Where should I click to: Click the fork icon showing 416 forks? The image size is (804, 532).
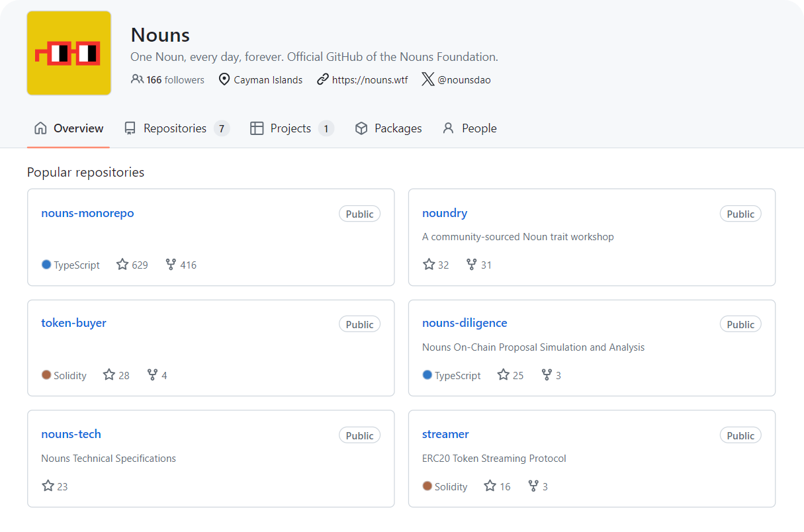point(171,265)
